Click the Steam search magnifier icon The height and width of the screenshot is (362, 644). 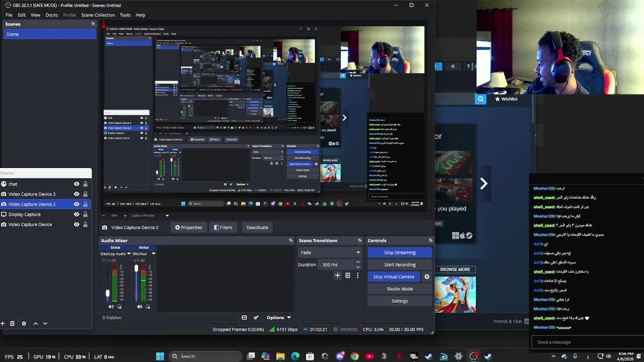click(480, 99)
